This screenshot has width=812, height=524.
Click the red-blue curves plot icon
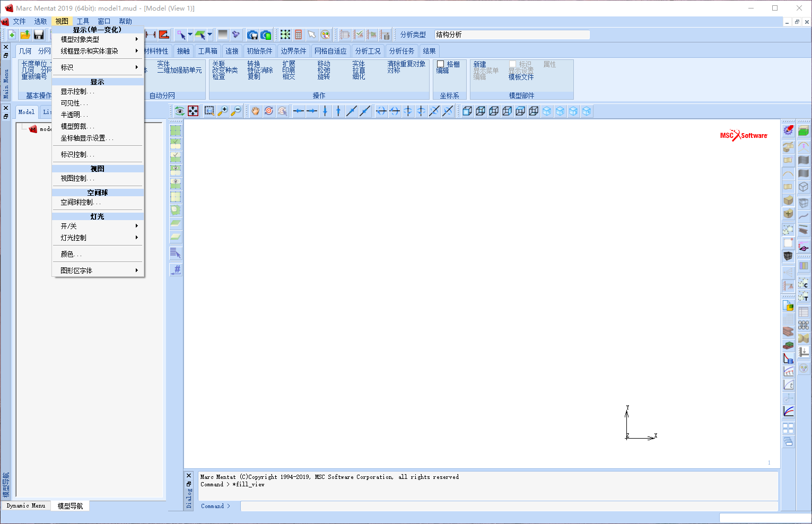tap(789, 411)
